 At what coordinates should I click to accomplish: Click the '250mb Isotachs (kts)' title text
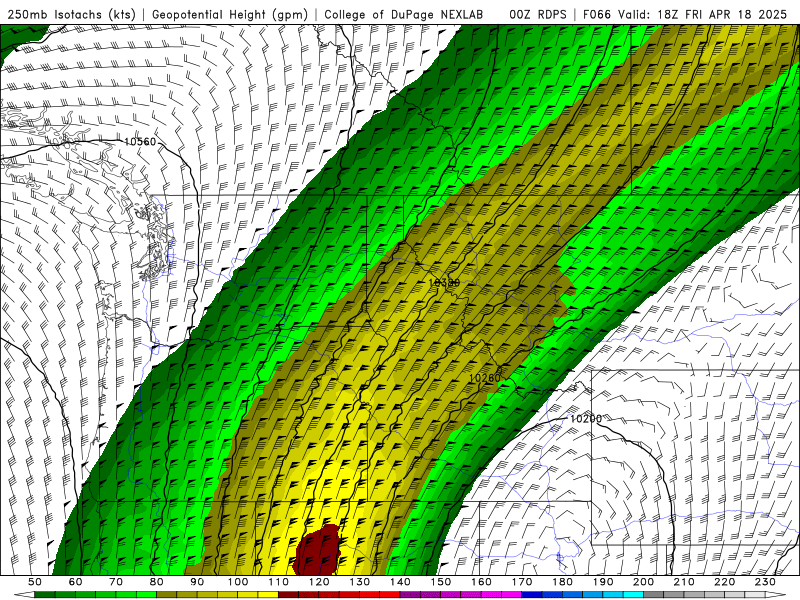click(x=71, y=14)
